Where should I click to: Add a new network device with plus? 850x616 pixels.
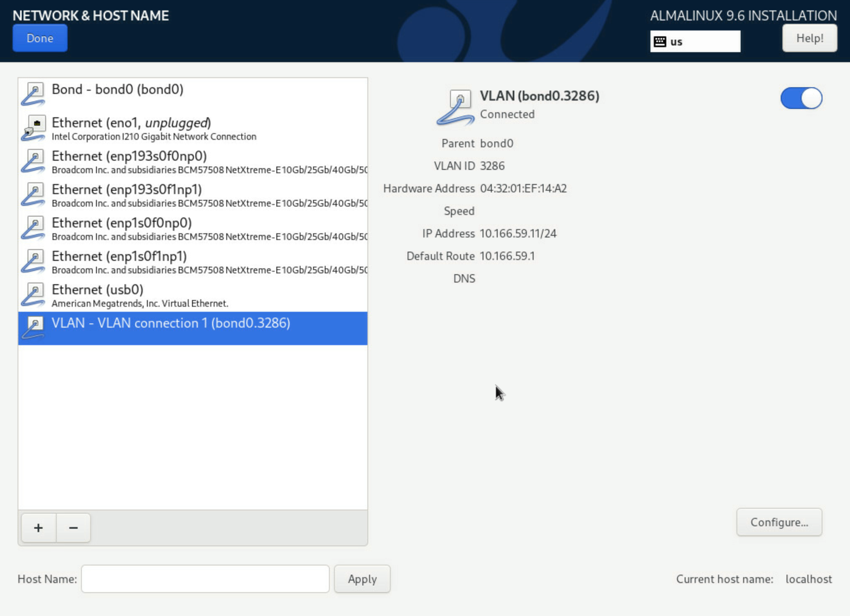38,528
